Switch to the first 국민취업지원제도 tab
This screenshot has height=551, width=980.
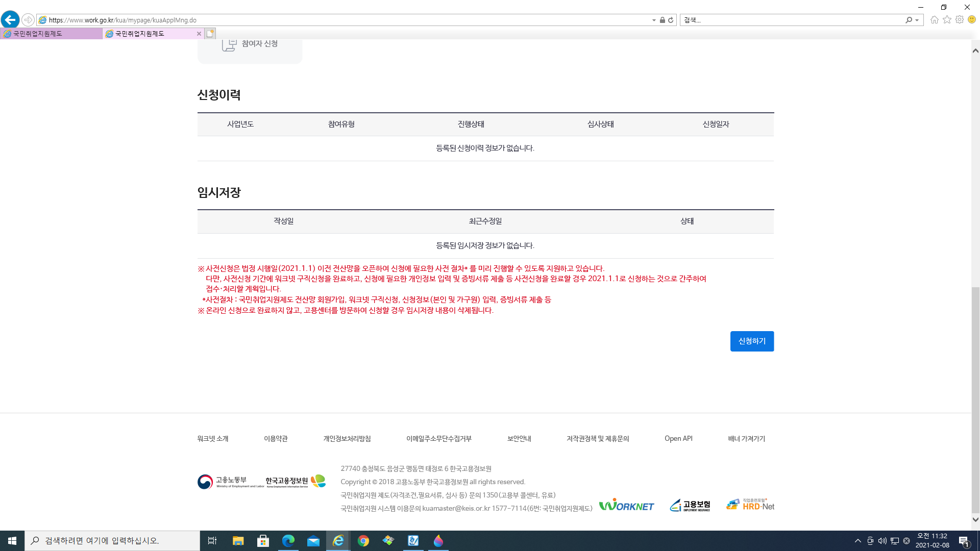pyautogui.click(x=51, y=34)
